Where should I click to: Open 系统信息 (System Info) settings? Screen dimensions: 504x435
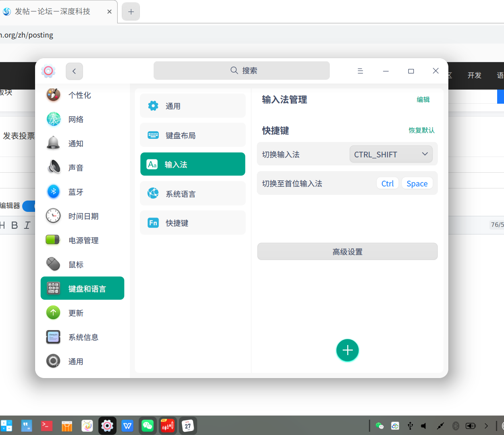82,337
